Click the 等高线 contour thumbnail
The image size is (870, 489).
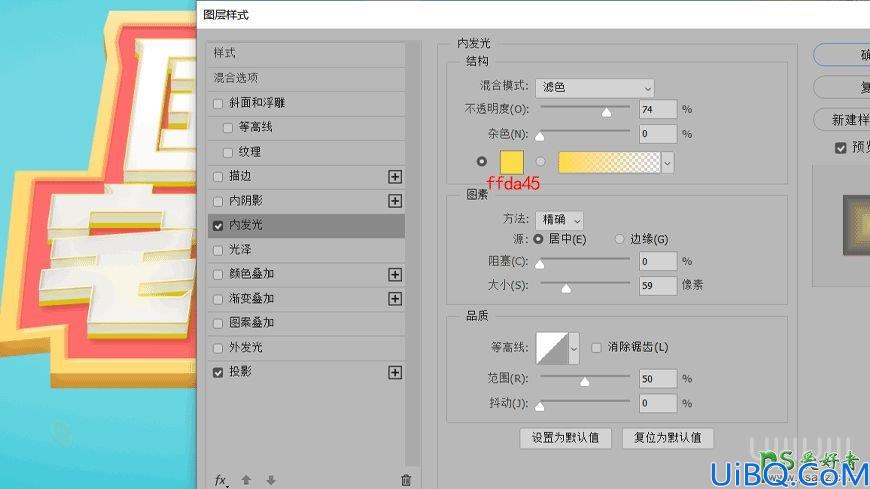[x=552, y=349]
